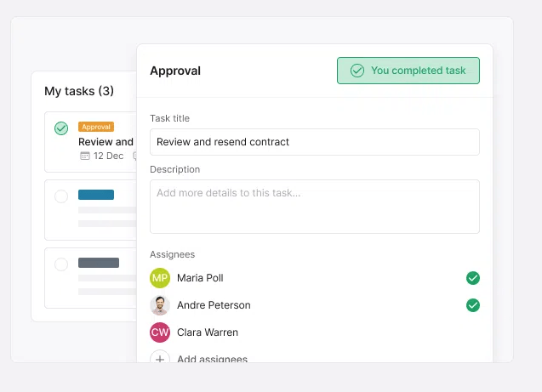Uncheck the completed Review and task circle
Screen dimensions: 542x392
click(61, 128)
